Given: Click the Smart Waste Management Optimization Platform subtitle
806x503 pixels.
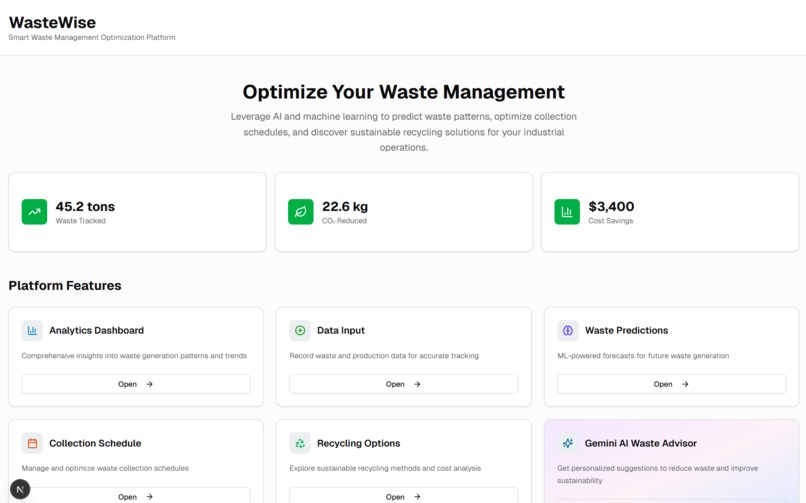Looking at the screenshot, I should (x=92, y=38).
